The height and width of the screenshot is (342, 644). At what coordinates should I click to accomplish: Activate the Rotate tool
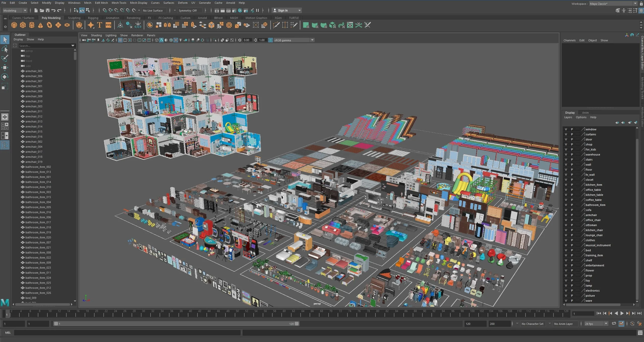5,77
